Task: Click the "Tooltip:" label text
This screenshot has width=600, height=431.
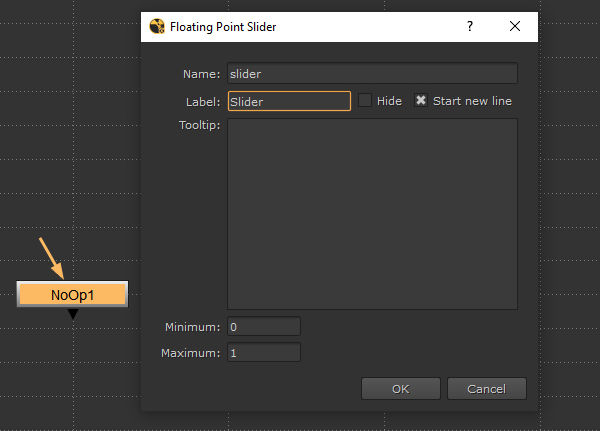Action: tap(198, 125)
